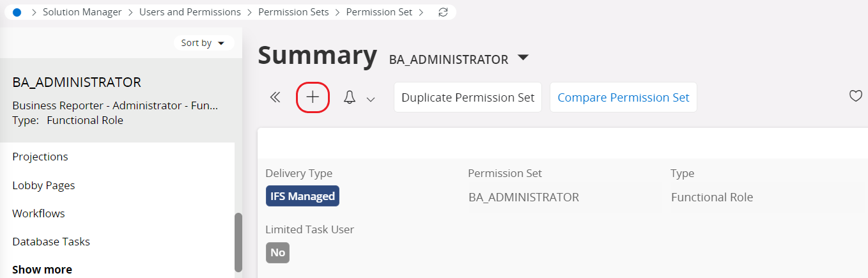Click Duplicate Permission Set button

[x=468, y=97]
